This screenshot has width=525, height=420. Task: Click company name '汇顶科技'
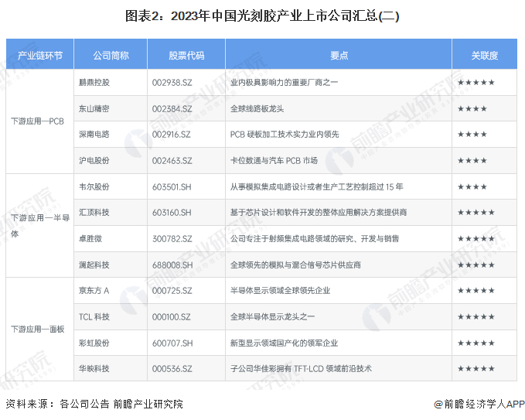point(94,213)
